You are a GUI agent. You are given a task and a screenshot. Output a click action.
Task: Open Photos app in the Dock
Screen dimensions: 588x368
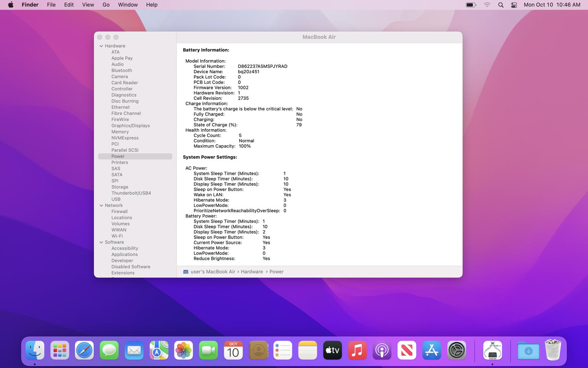click(x=183, y=350)
